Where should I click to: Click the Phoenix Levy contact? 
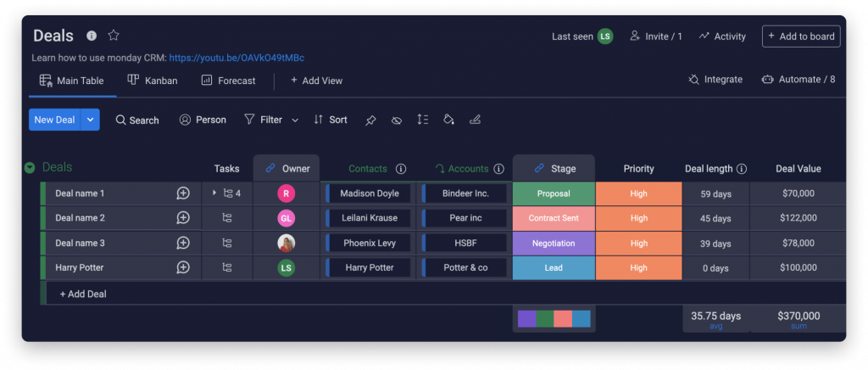[369, 243]
